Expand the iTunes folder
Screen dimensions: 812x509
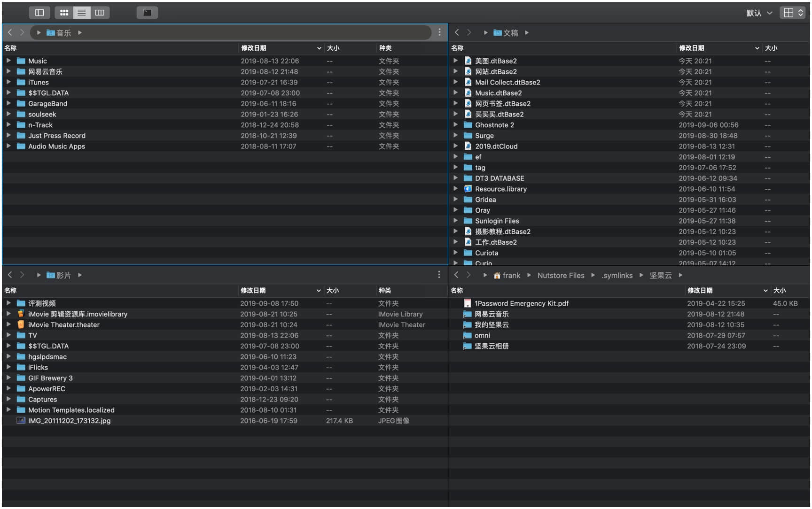(8, 82)
